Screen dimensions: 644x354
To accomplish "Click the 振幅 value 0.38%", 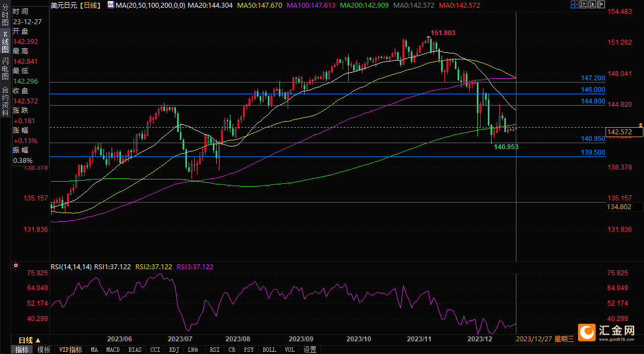I will [x=23, y=160].
